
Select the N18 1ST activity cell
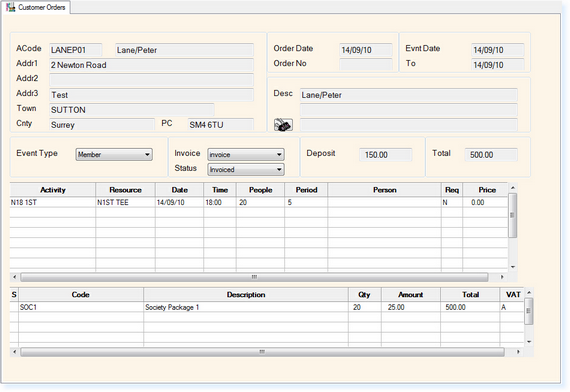[x=53, y=203]
